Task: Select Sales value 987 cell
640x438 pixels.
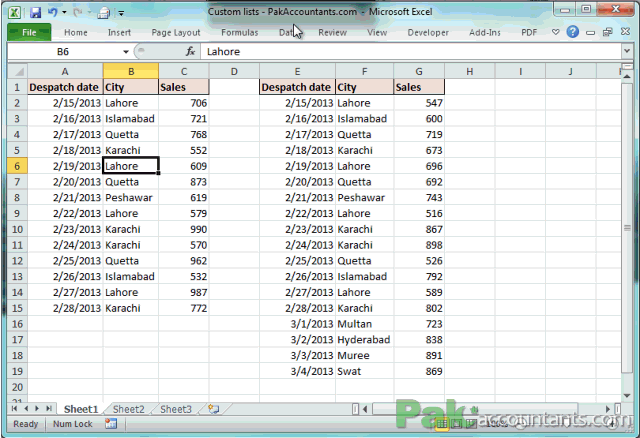Action: tap(184, 292)
